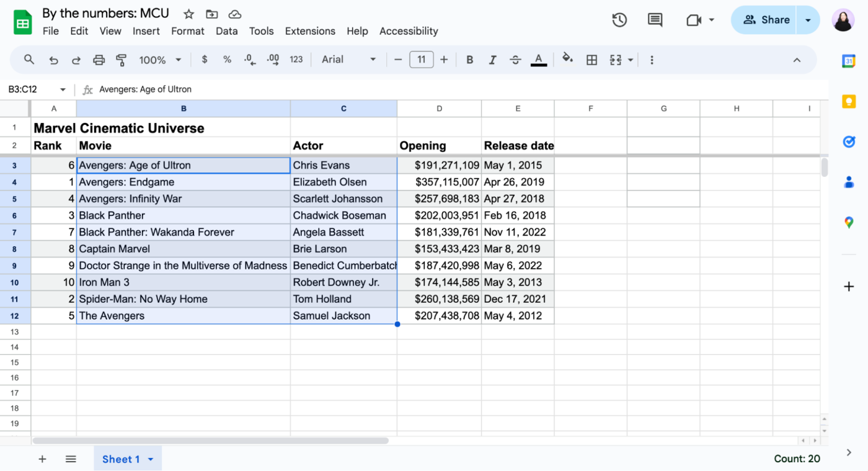Select the Black Panther cell
868x471 pixels.
point(184,215)
